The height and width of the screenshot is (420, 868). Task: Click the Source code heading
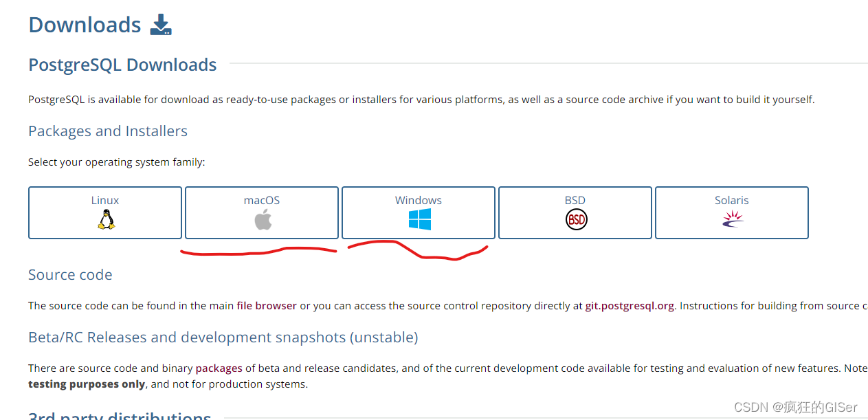point(70,275)
